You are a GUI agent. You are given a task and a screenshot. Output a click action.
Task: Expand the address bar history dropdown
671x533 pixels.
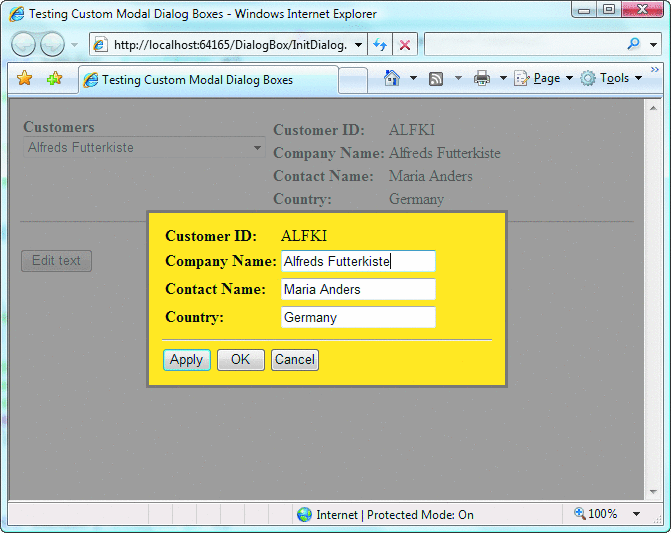tap(359, 44)
